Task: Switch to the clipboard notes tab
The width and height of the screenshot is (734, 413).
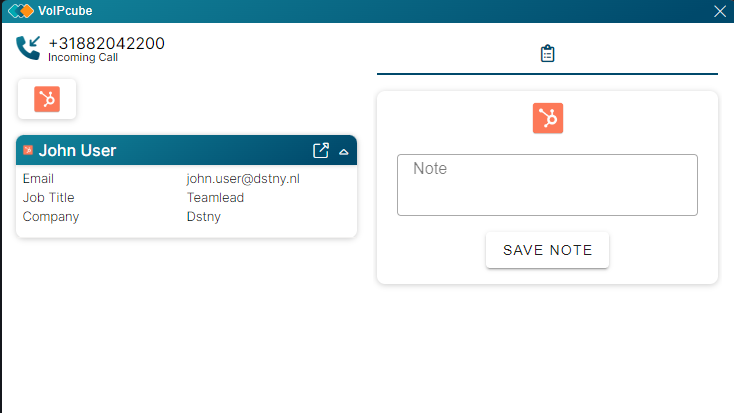Action: point(547,53)
